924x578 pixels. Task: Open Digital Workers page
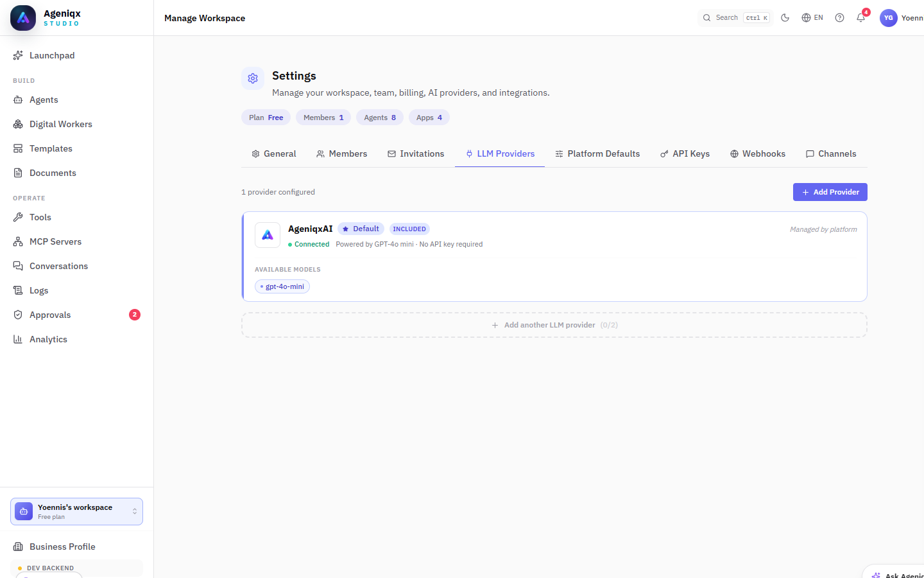pos(76,124)
